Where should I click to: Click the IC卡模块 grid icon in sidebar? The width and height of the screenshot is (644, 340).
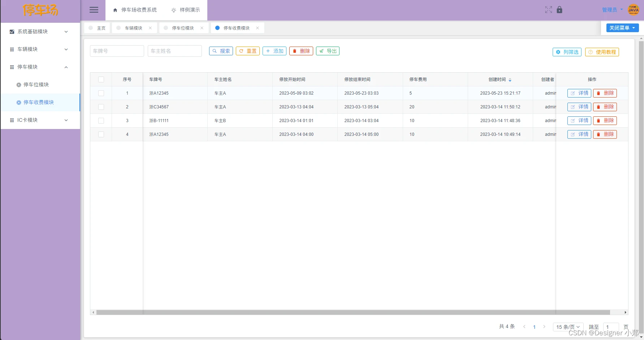(12, 120)
